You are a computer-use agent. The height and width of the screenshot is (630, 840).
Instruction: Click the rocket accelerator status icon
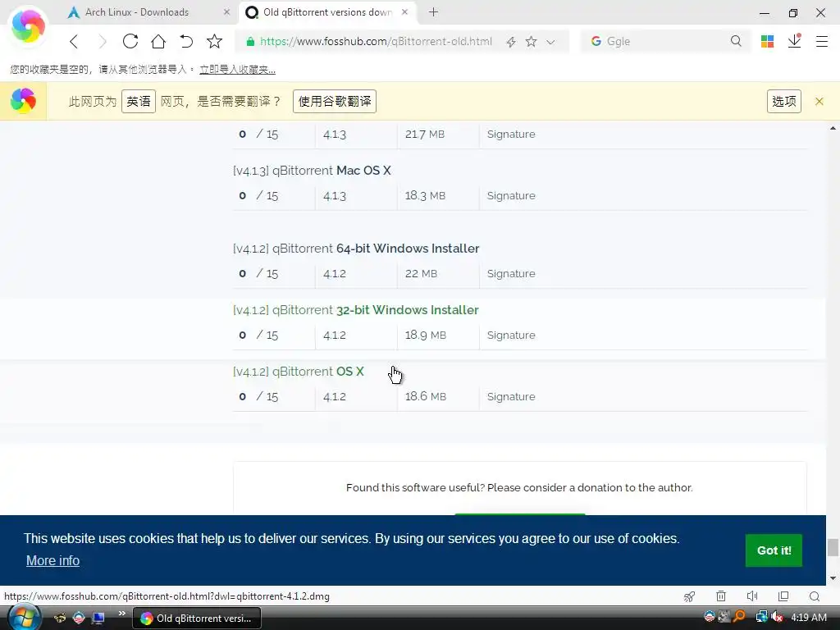click(689, 596)
